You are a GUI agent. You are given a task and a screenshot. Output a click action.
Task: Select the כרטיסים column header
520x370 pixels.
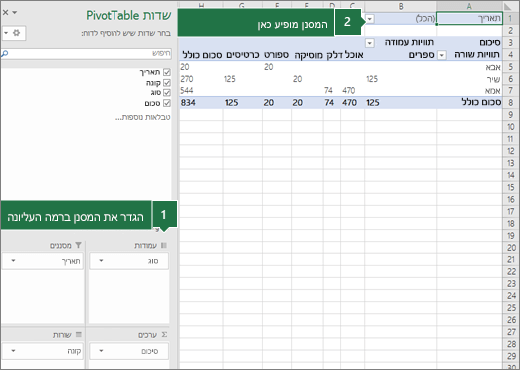[x=243, y=55]
